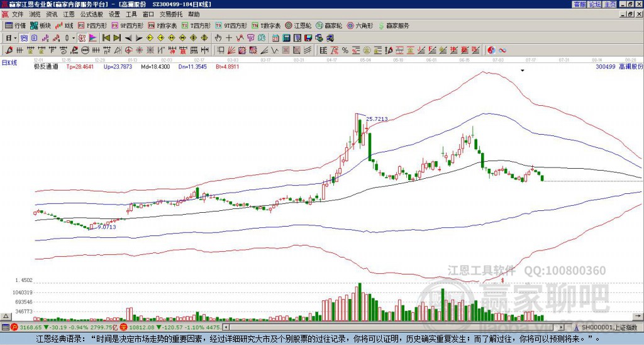Jump to first bar with skip-start icon
Image resolution: width=644 pixels, height=345 pixels.
[x=106, y=38]
